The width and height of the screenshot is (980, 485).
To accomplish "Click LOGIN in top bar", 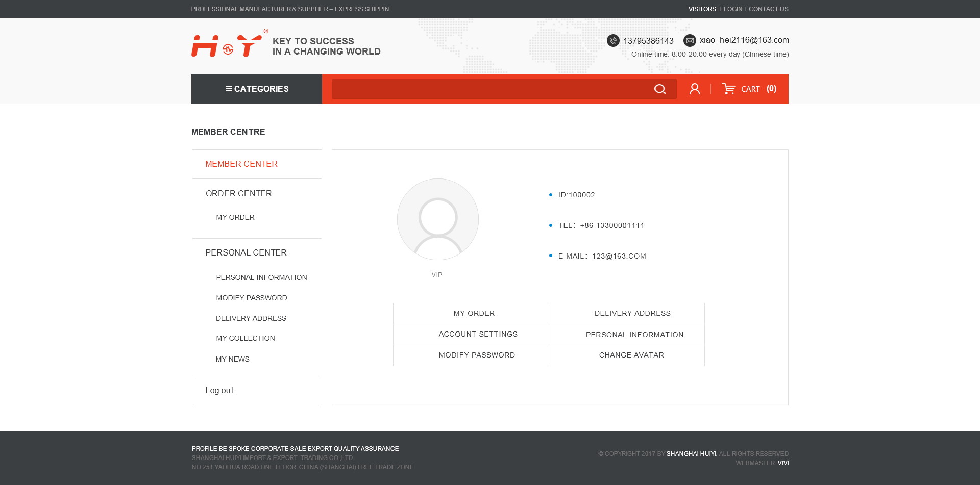I will (x=733, y=9).
